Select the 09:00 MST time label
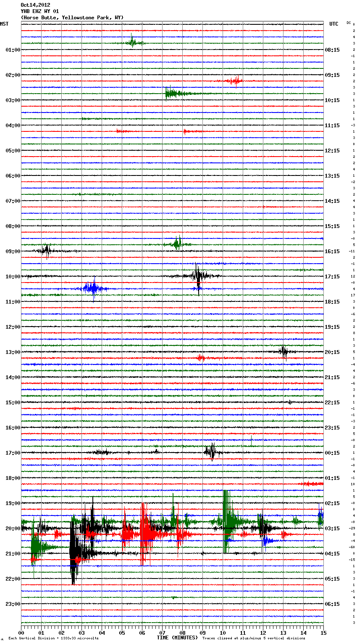The width and height of the screenshot is (357, 644). pos(13,251)
